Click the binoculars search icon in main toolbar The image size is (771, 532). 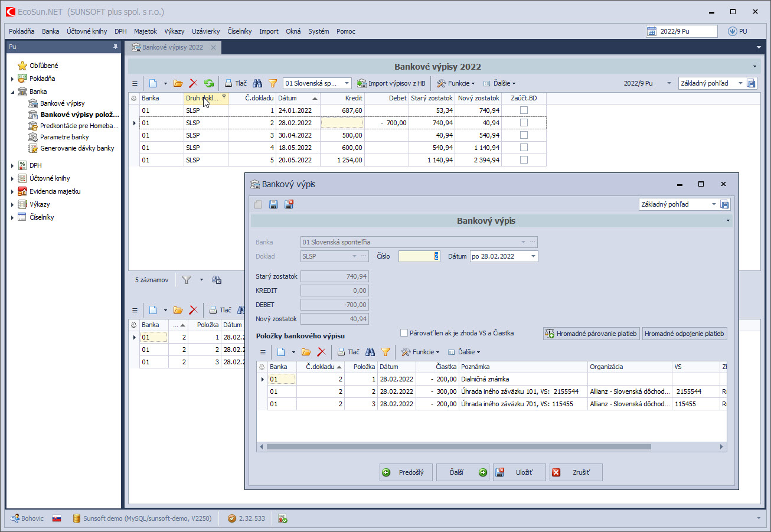tap(257, 84)
